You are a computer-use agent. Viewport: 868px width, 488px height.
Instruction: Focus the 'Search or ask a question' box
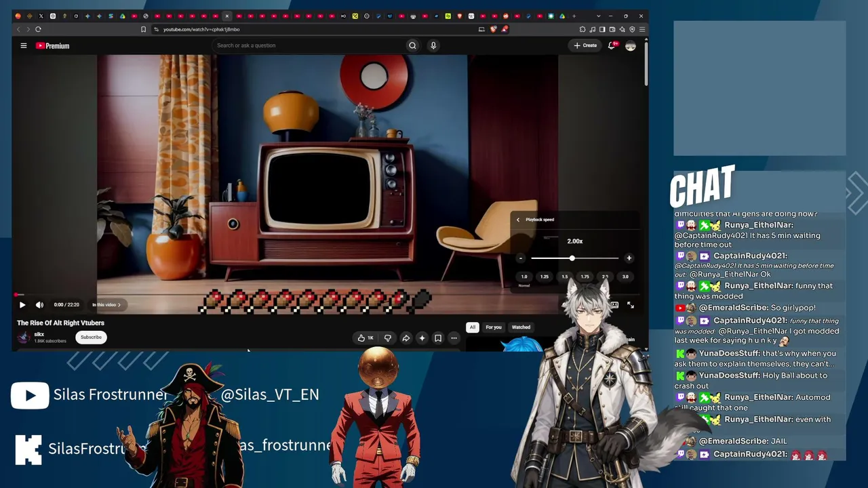point(309,45)
